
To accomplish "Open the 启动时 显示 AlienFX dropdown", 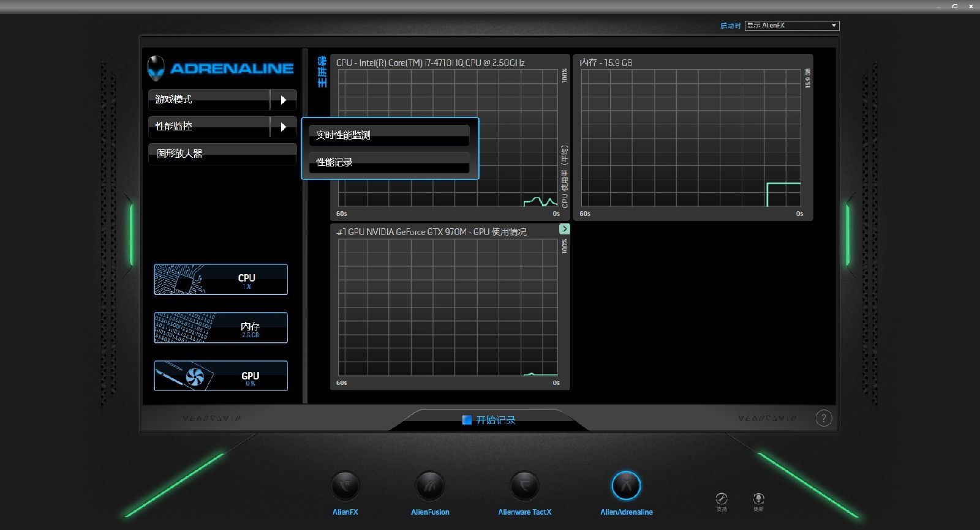I will tap(791, 26).
